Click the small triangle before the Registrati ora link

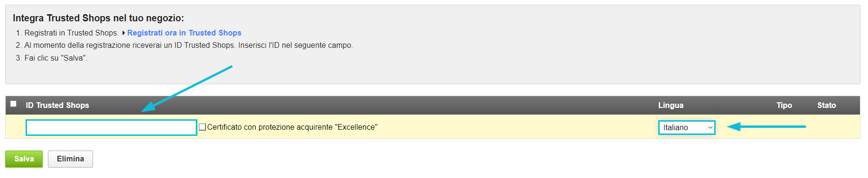click(x=124, y=33)
